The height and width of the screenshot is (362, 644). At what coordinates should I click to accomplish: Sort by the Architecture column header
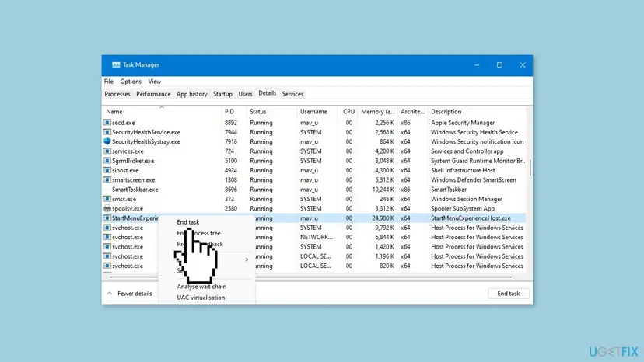(x=413, y=112)
